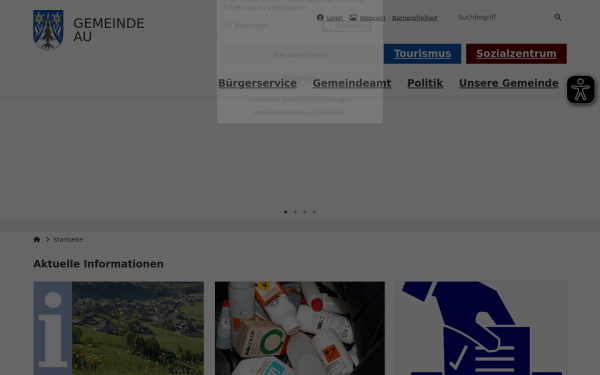
Task: Select the second carousel slide dot
Action: click(295, 212)
